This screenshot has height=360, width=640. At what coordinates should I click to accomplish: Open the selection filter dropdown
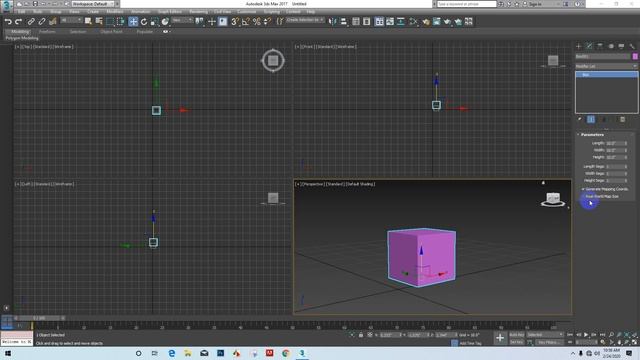[x=70, y=20]
